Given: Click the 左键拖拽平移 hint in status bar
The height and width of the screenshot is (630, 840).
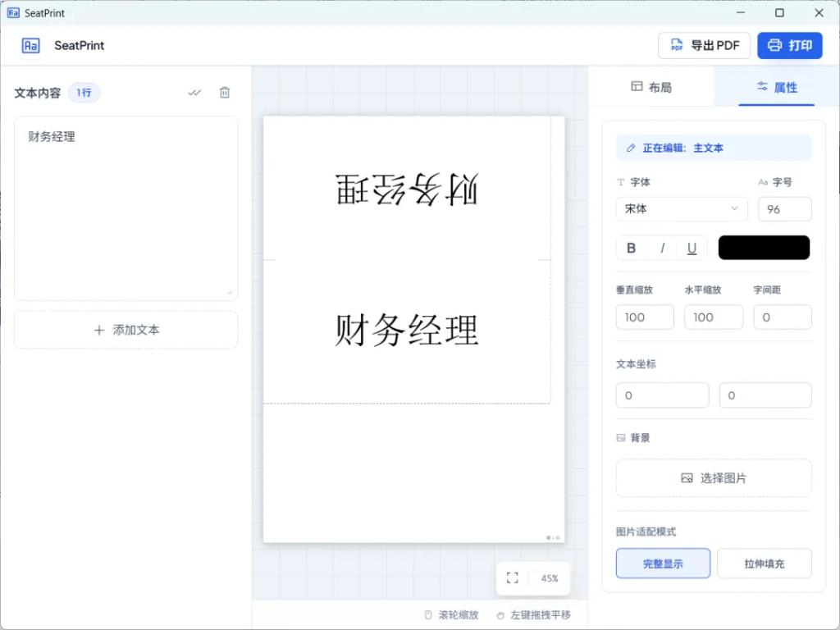Looking at the screenshot, I should tap(533, 615).
